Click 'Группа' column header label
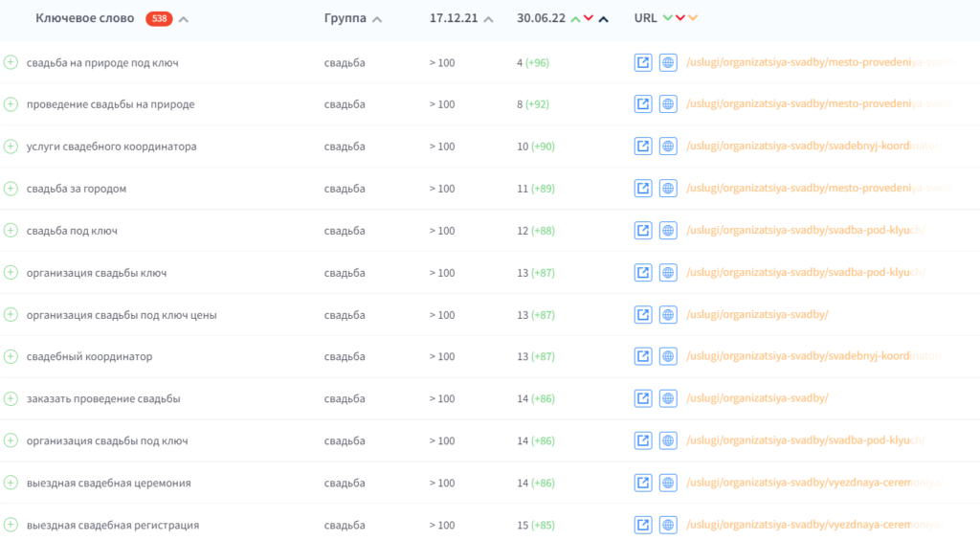Screen dimensions: 980x541 [x=345, y=18]
